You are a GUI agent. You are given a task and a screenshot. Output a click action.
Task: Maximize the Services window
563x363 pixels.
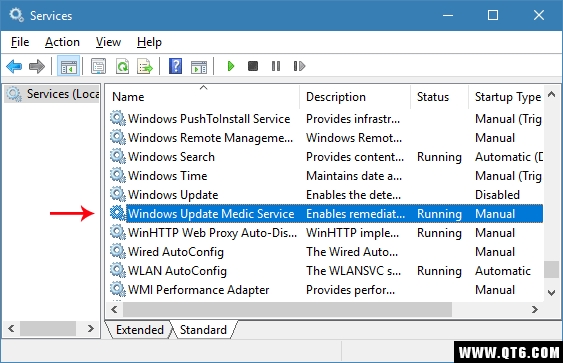[x=493, y=15]
